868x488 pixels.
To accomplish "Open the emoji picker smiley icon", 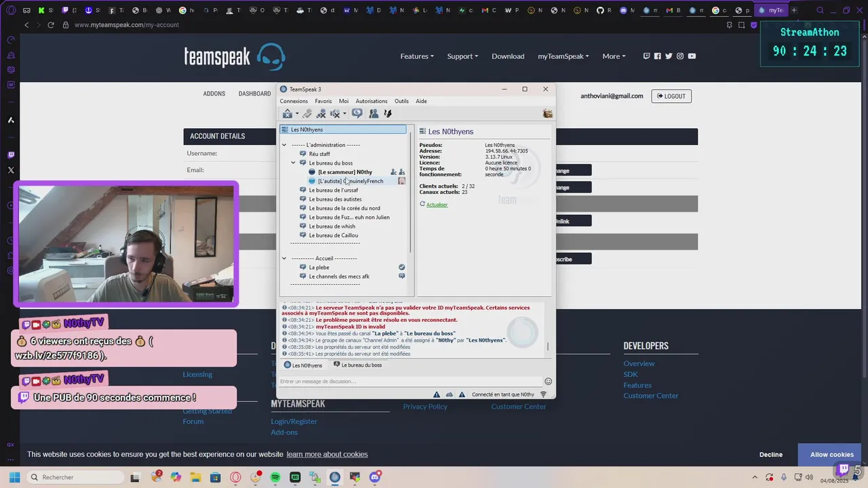I will tap(549, 382).
